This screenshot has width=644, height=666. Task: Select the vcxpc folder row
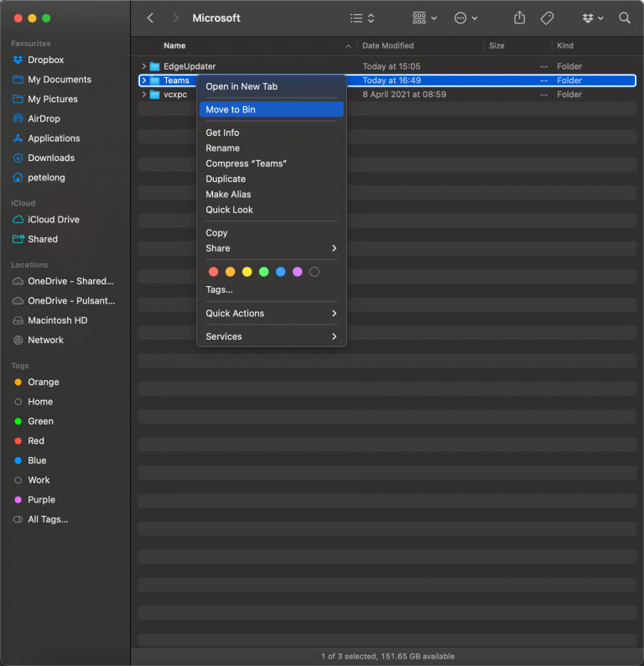tap(387, 94)
